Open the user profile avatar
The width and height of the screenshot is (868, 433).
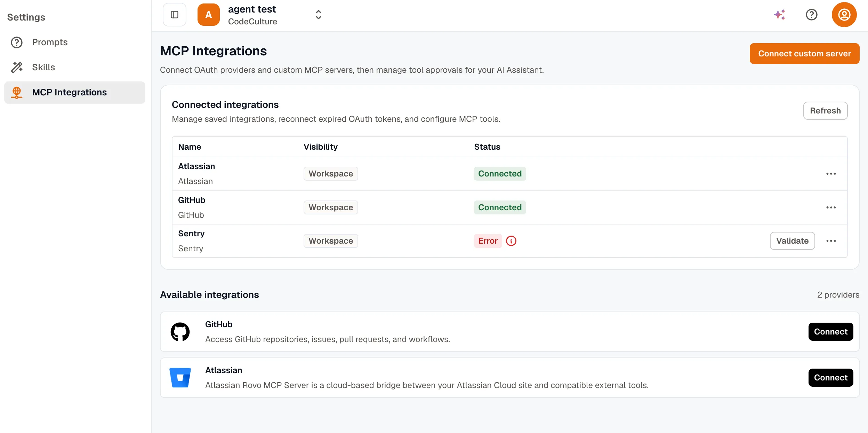[844, 15]
